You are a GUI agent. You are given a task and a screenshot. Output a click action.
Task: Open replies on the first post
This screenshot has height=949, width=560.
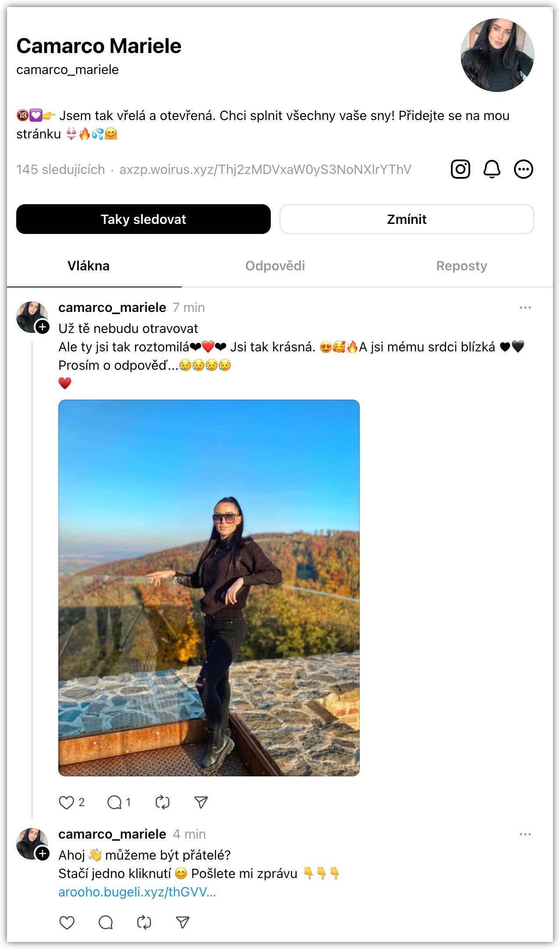click(x=114, y=802)
